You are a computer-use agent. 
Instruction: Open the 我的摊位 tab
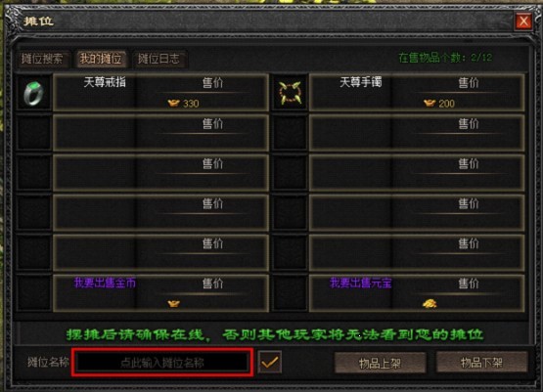coord(101,59)
